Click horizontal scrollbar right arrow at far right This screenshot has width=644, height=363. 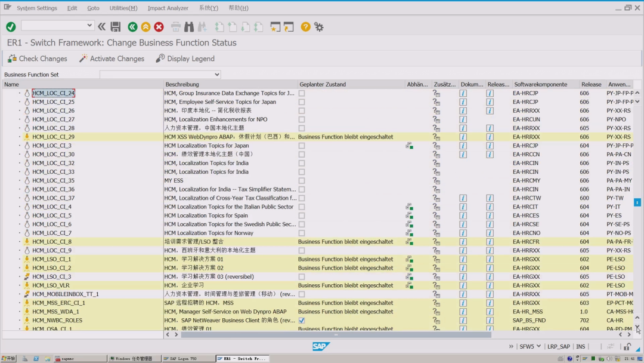tap(629, 334)
